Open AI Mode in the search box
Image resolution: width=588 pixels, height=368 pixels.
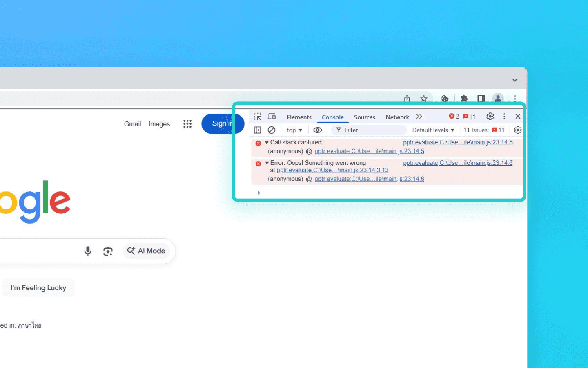146,251
